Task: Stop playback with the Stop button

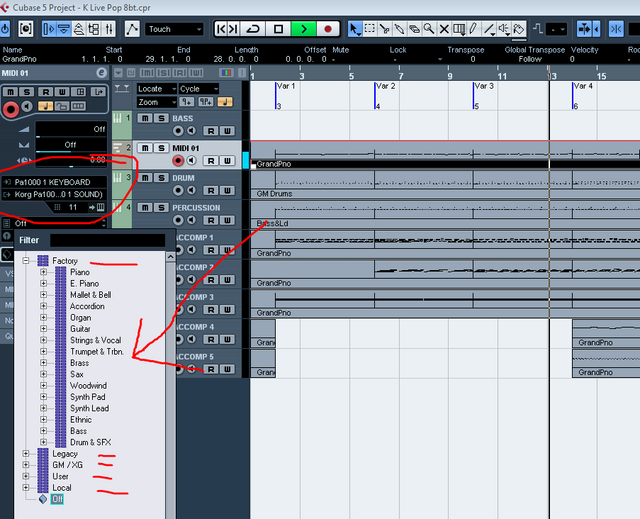Action: tap(278, 29)
